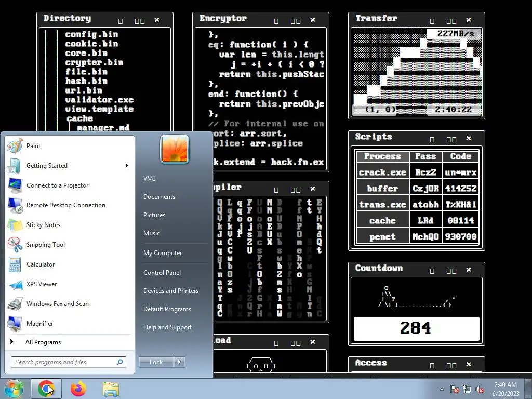Screen dimensions: 532x399
Task: Open Help and Support
Action: (167, 327)
